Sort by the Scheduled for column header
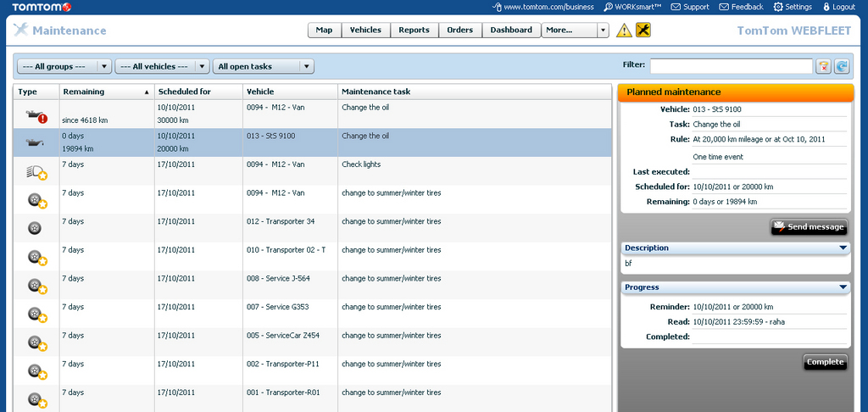Viewport: 868px width, 412px height. [x=198, y=92]
